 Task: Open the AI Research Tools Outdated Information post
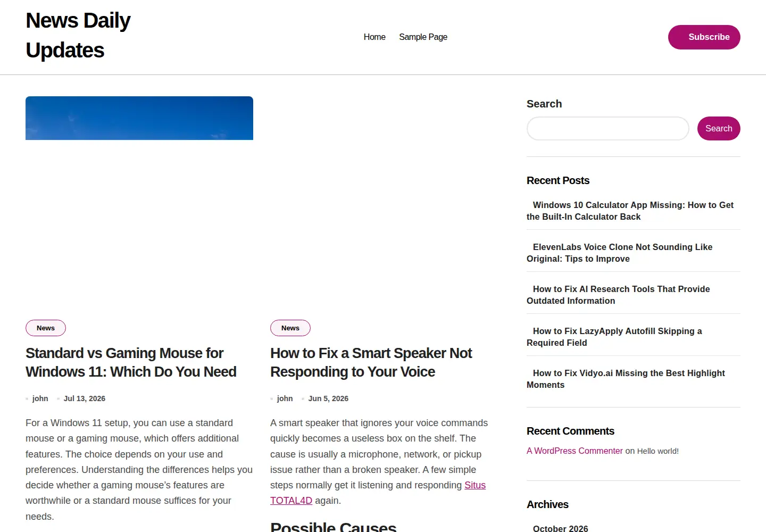coord(618,295)
